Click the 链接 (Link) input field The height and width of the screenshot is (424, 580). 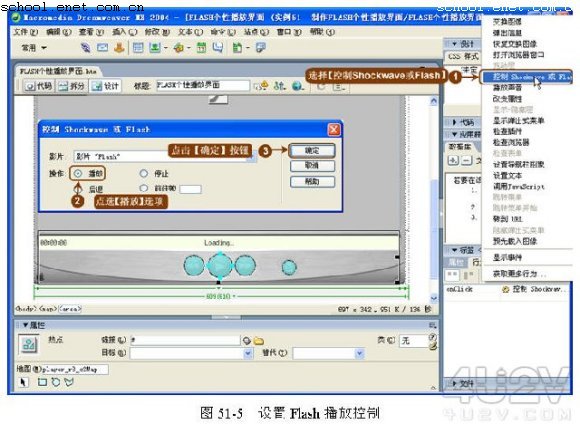pos(186,340)
